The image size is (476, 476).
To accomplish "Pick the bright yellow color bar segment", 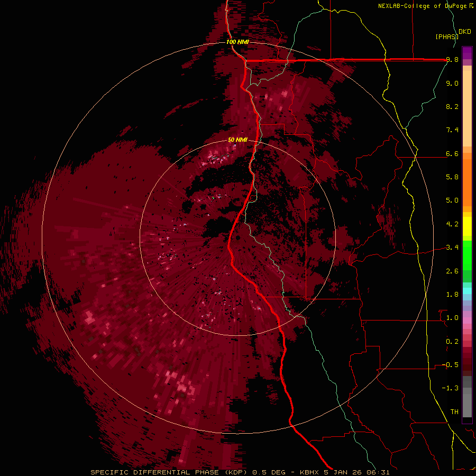I will pos(467,226).
